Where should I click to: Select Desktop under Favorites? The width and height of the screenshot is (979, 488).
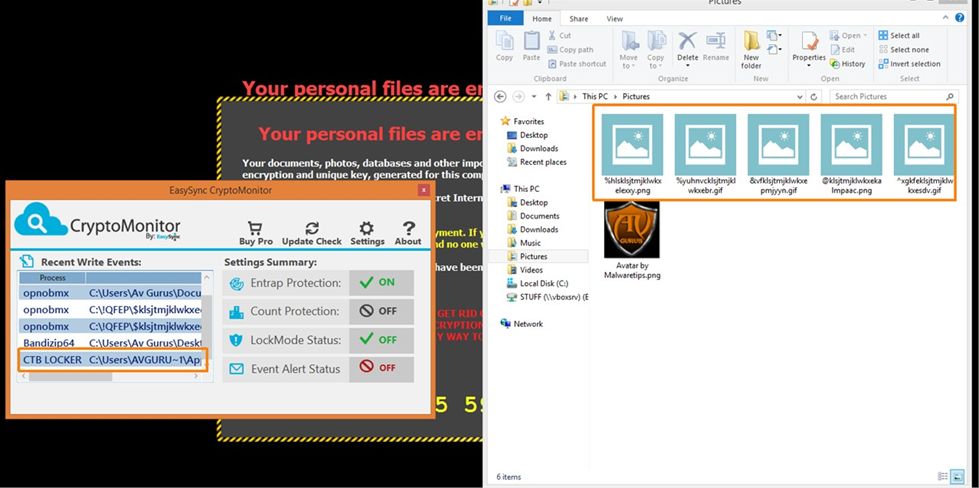(527, 135)
